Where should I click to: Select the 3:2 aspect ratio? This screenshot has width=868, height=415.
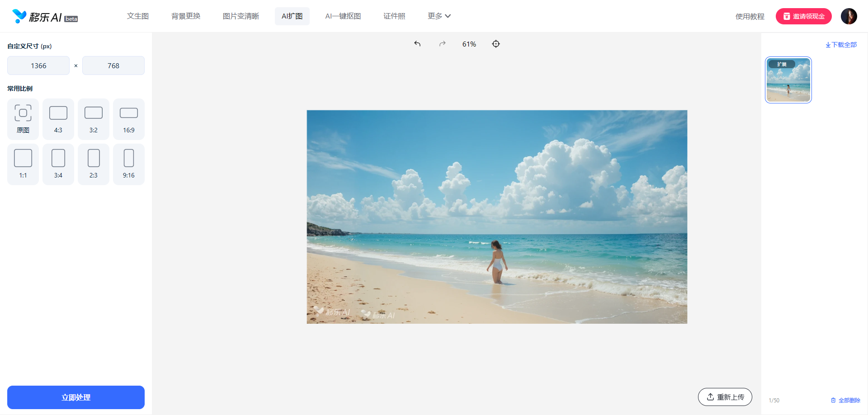coord(94,119)
